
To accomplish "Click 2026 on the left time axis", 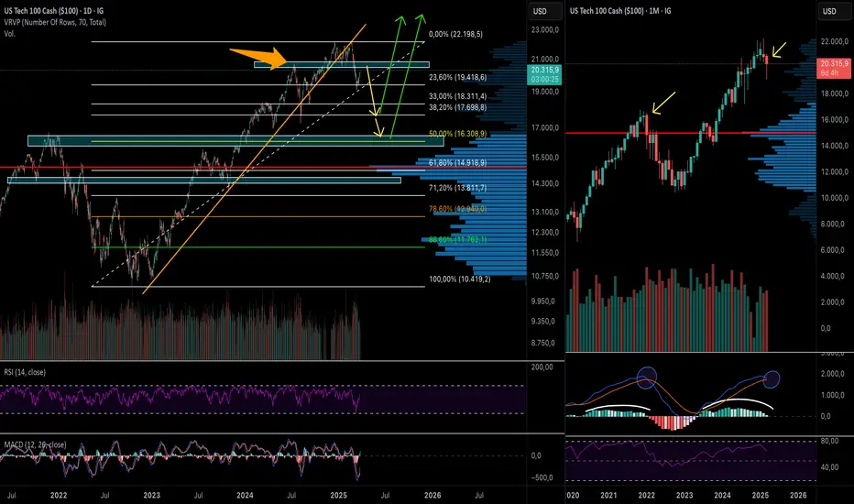I will (x=433, y=495).
